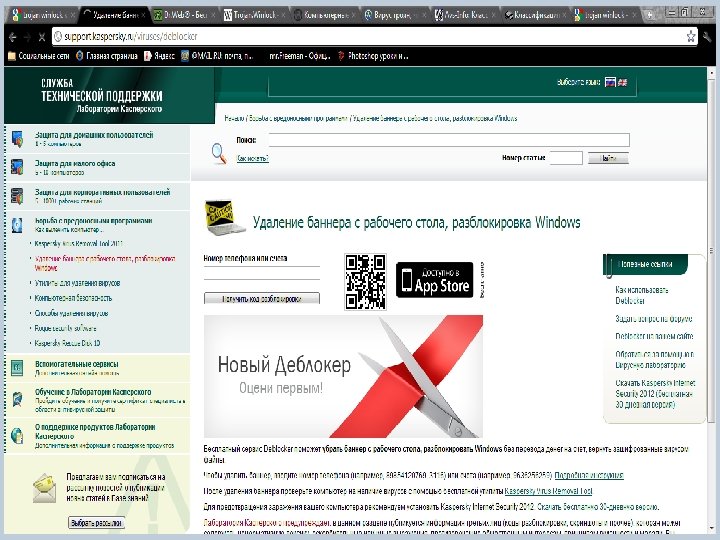This screenshot has width=720, height=540.
Task: Click the Обучение в Лаборатории Касперского icon
Action: pos(17,399)
